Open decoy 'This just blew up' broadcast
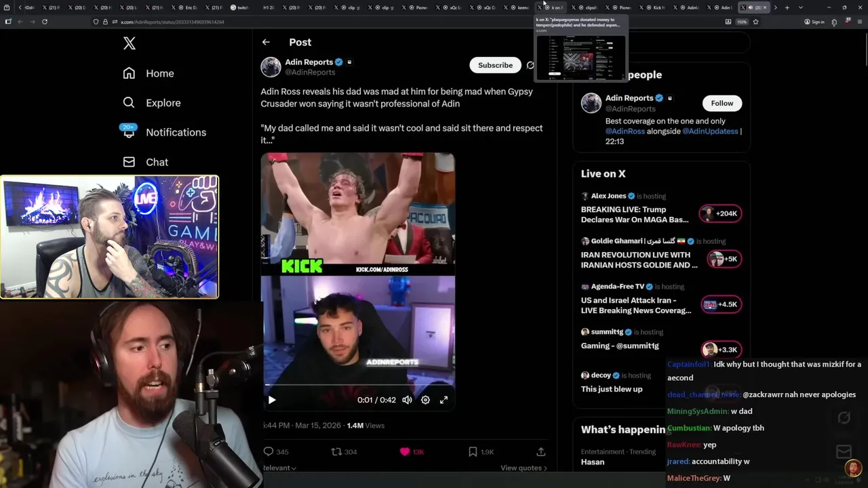The width and height of the screenshot is (868, 488). coord(612,389)
